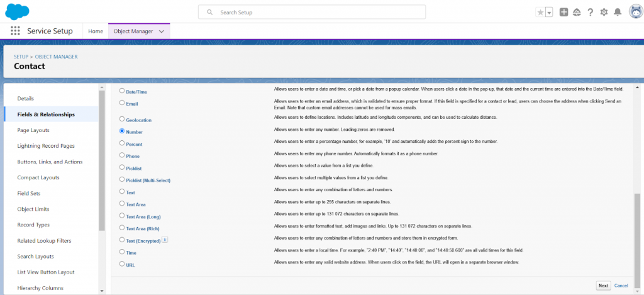644x295 pixels.
Task: Open the Trailhead guidance icon
Action: pos(577,13)
